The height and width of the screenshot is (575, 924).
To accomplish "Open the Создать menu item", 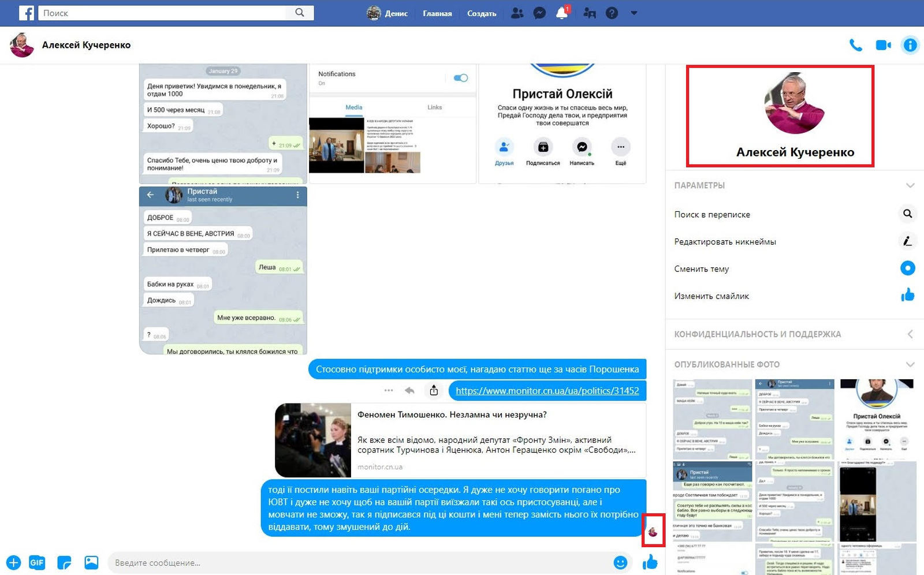I will [482, 13].
